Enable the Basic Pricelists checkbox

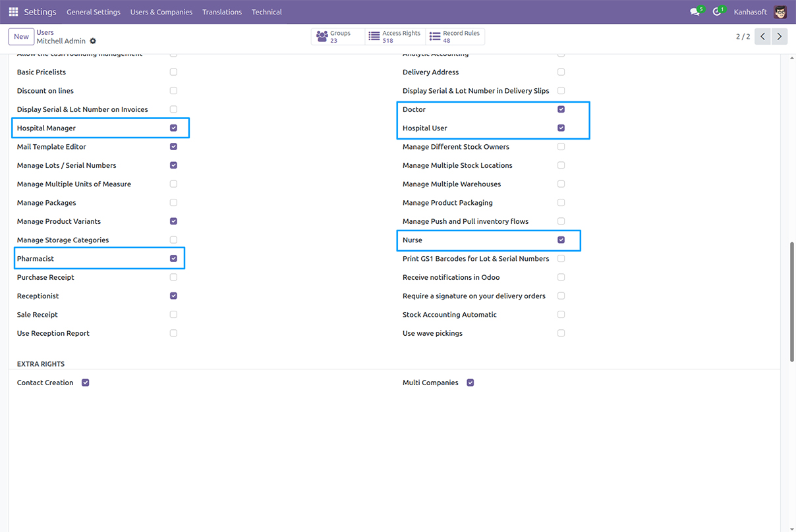click(173, 72)
